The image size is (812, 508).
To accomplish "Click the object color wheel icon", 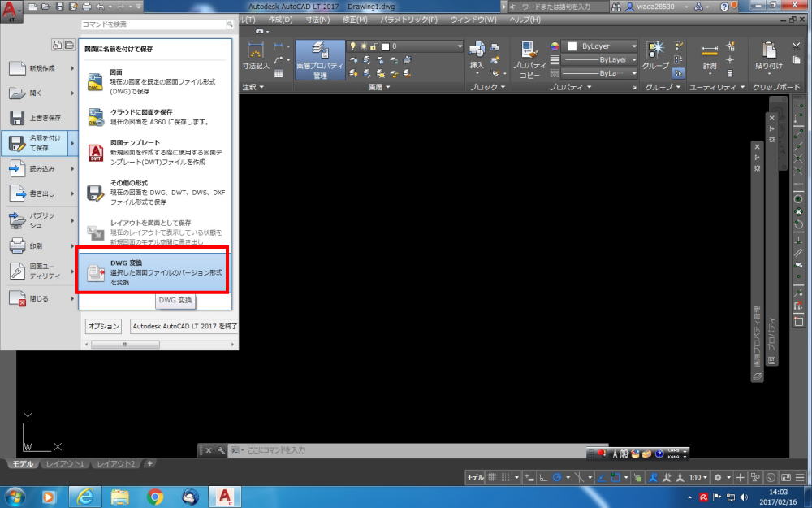I will [x=555, y=46].
